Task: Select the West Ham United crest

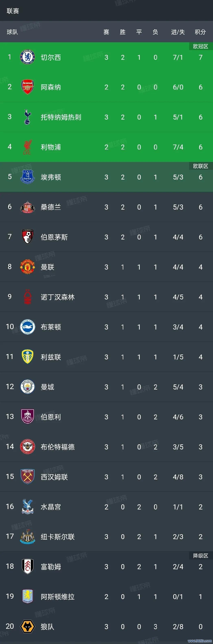Action: pyautogui.click(x=27, y=477)
